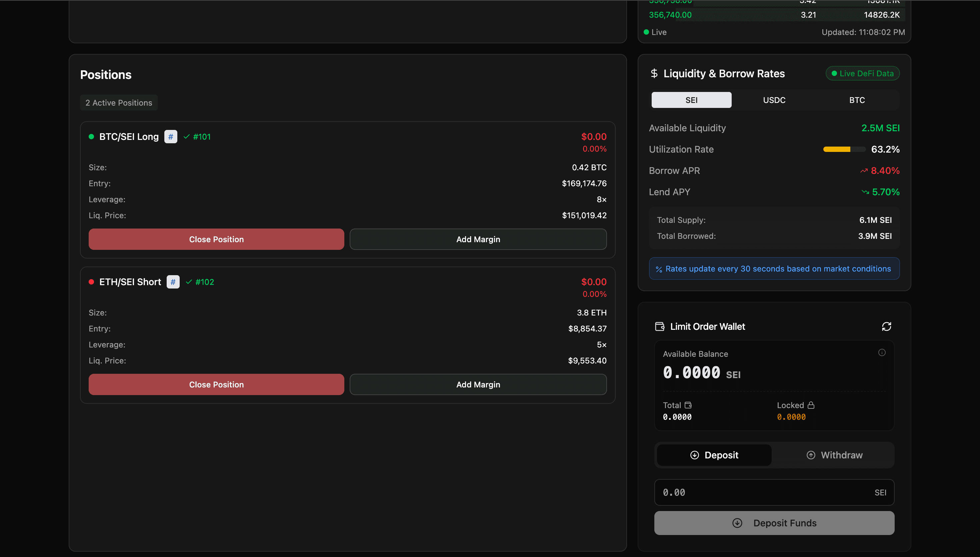Add margin to ETH/SEI Short position

[478, 384]
